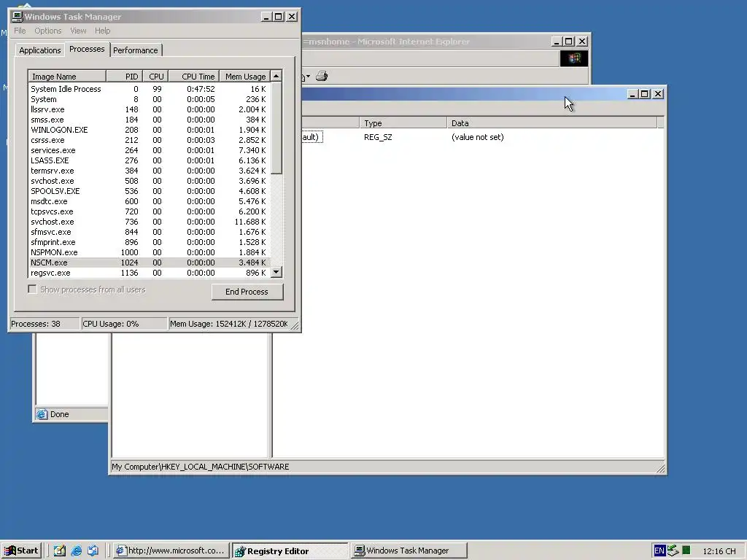Sort processes by PID column header

click(124, 77)
